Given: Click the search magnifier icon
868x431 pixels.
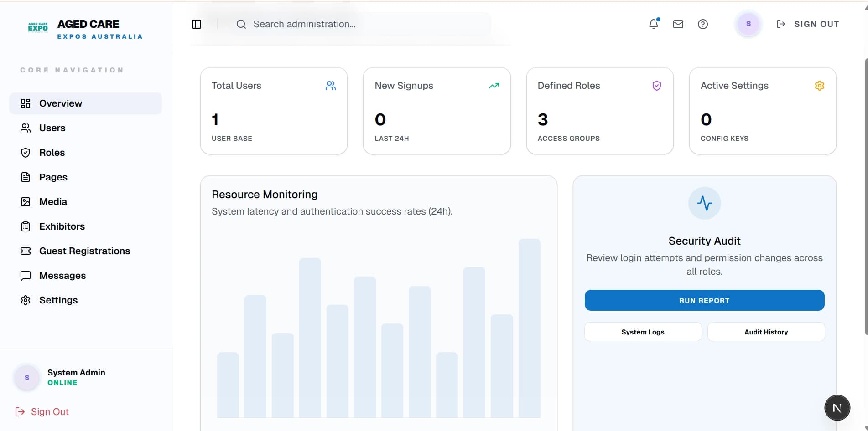Looking at the screenshot, I should tap(241, 24).
